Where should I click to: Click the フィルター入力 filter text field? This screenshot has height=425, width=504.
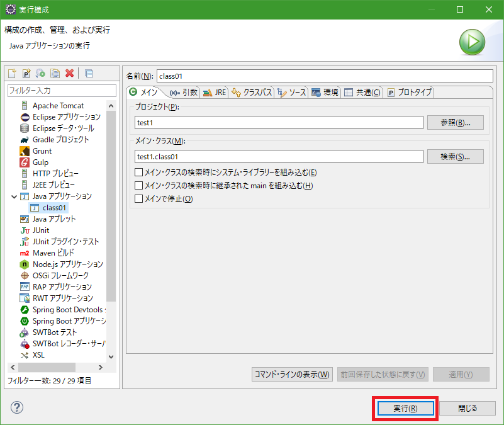(x=61, y=91)
